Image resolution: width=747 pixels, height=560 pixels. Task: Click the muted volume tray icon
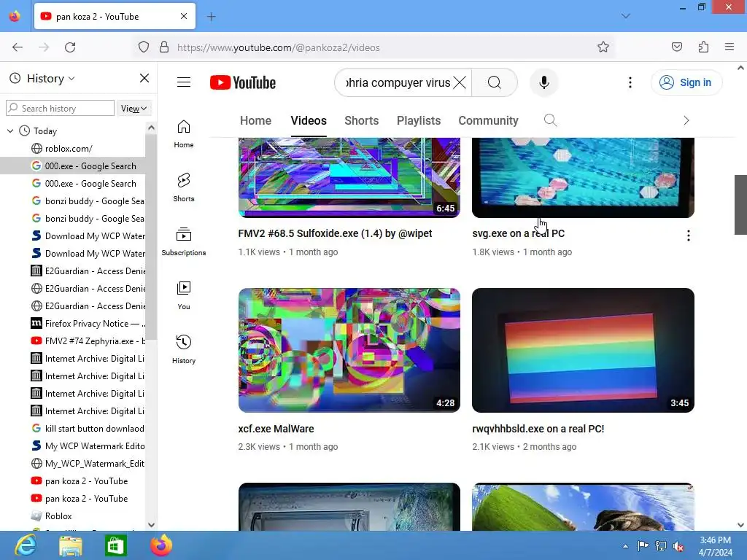pyautogui.click(x=678, y=546)
